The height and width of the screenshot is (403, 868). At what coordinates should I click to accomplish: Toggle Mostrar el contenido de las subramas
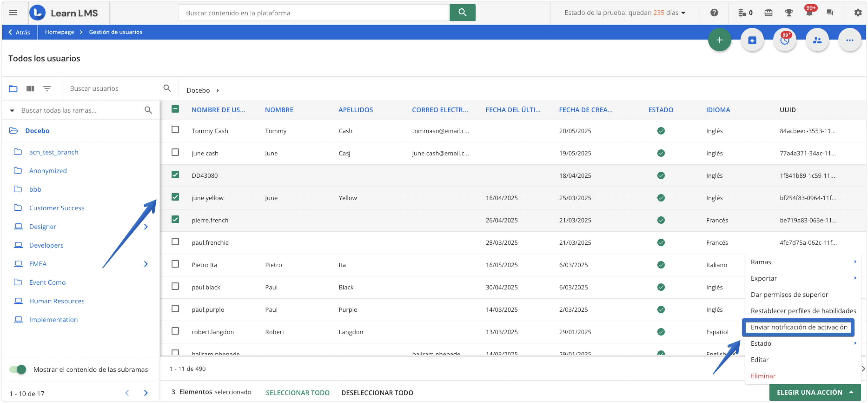[x=17, y=369]
